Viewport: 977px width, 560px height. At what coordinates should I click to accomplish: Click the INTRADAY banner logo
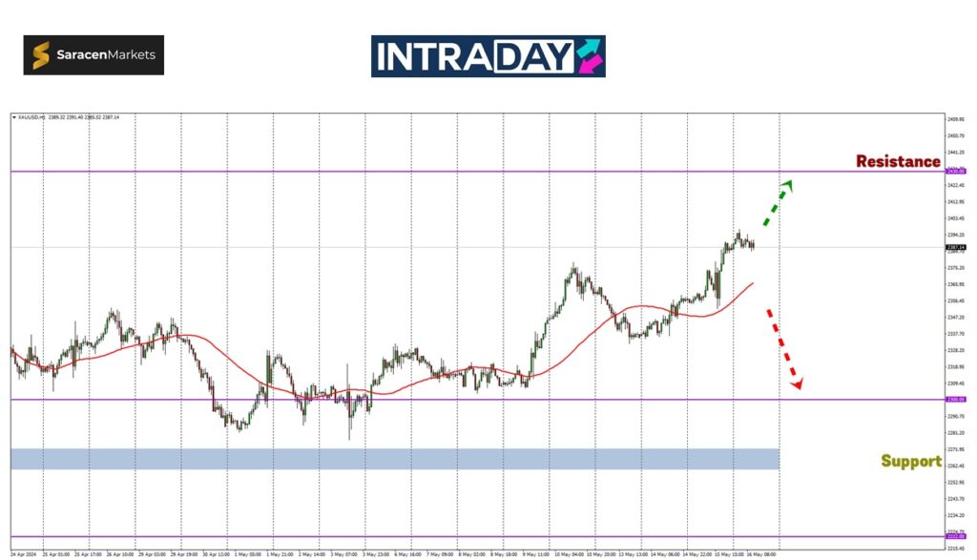pos(488,56)
